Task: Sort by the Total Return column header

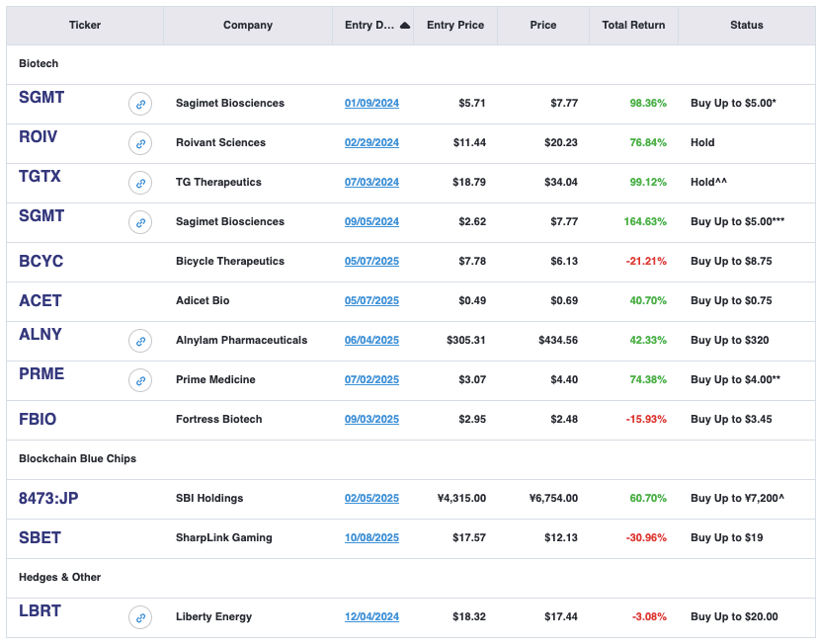Action: [633, 26]
